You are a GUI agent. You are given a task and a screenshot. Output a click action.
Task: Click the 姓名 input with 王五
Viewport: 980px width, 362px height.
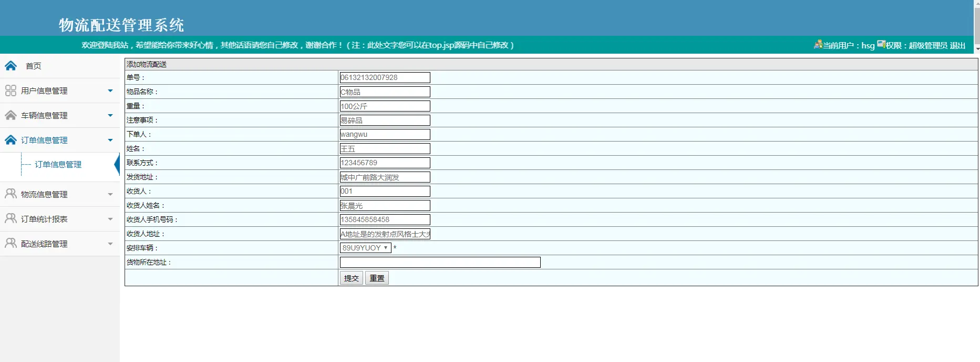(385, 148)
